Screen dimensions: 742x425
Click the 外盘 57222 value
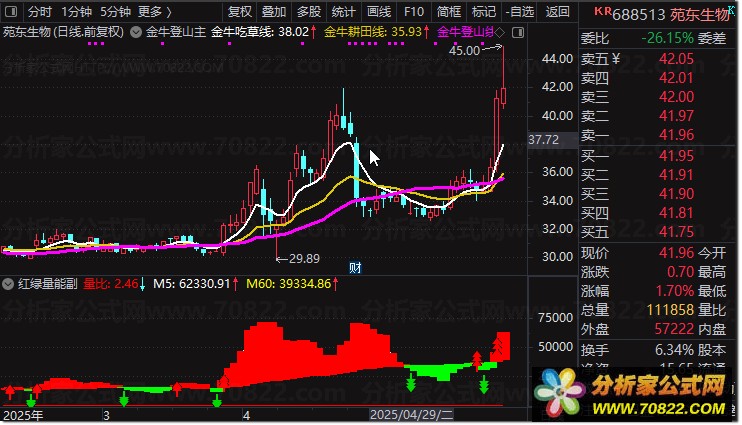click(x=674, y=329)
